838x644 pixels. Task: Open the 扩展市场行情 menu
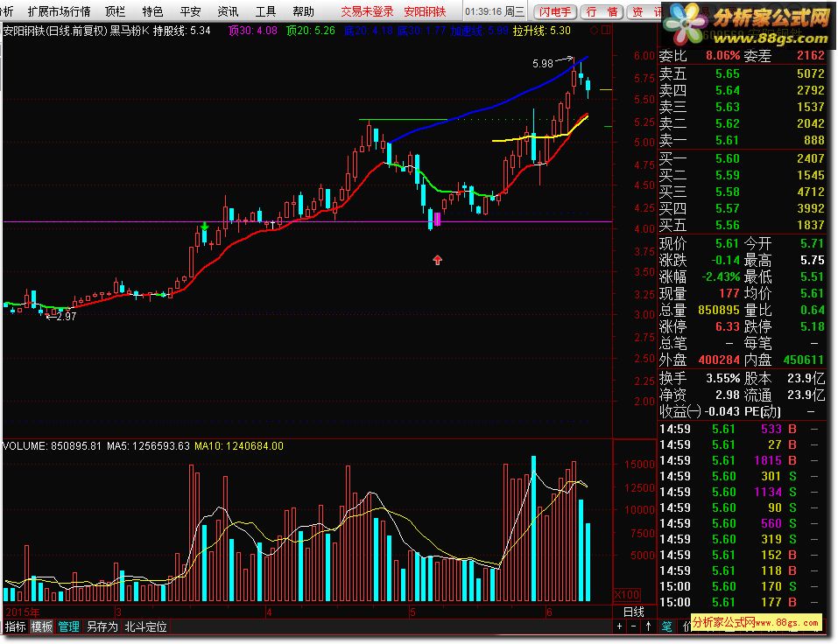59,11
